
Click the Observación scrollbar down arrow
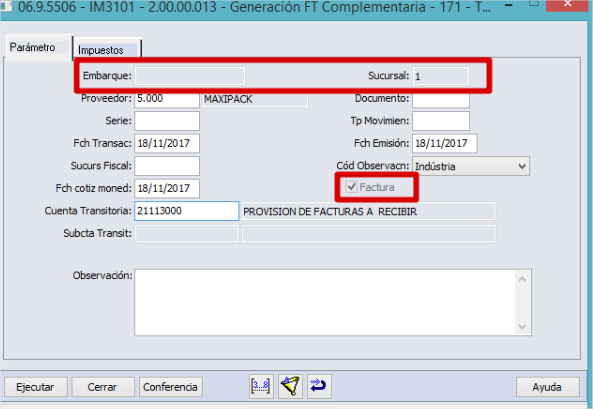pos(522,327)
